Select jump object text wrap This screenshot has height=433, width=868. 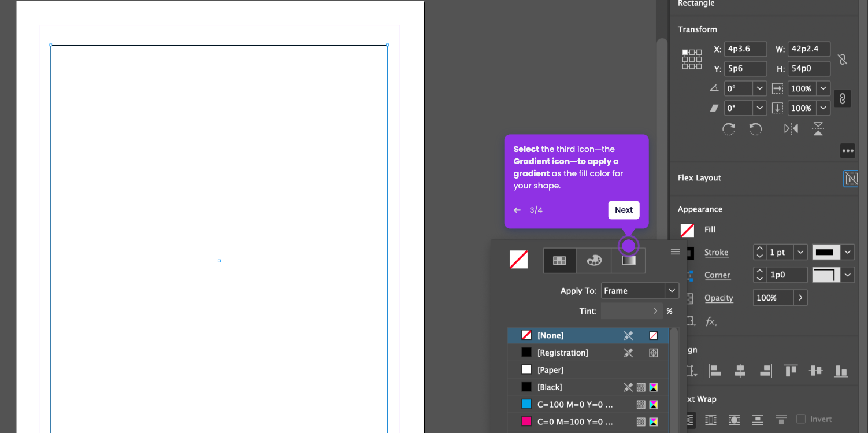pyautogui.click(x=758, y=420)
